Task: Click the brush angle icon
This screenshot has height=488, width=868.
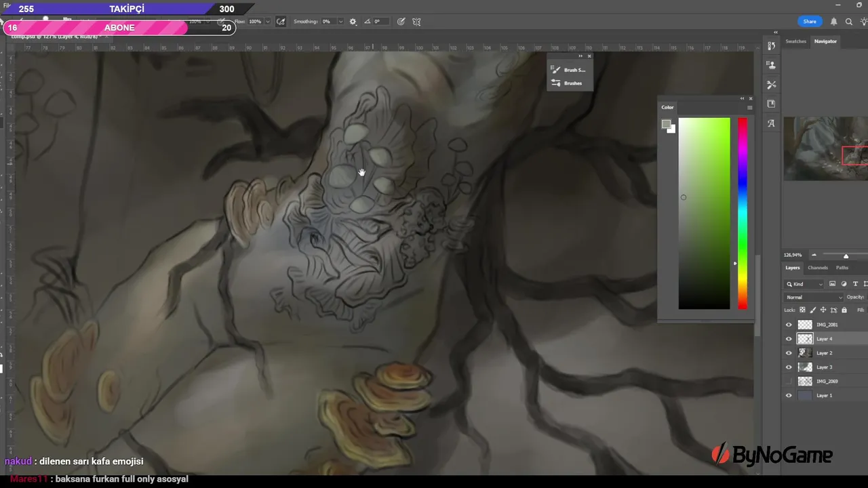Action: click(x=367, y=22)
